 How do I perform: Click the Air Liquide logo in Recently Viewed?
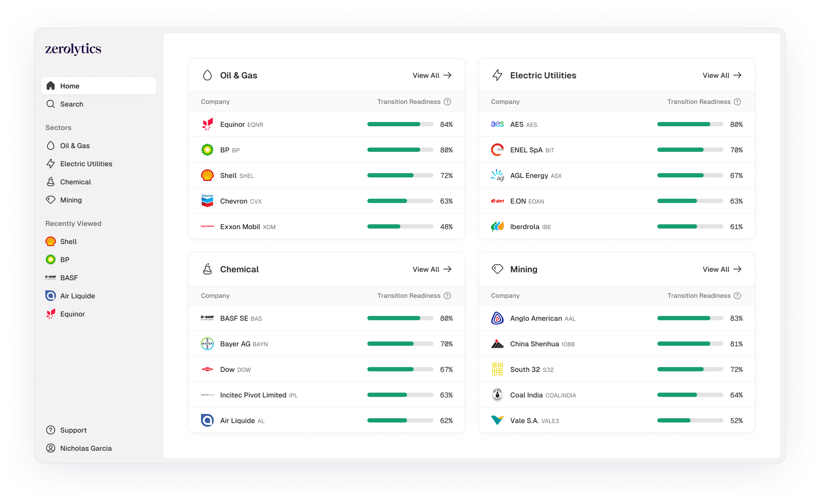pyautogui.click(x=50, y=295)
